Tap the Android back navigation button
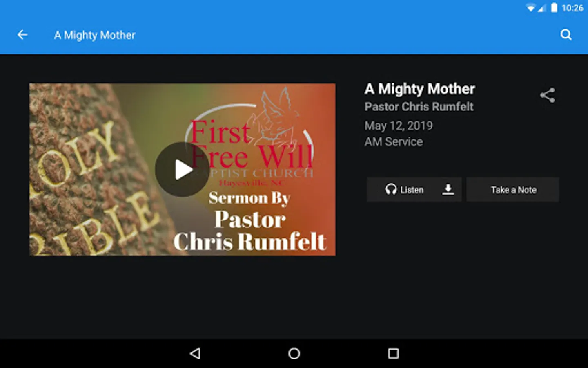The width and height of the screenshot is (588, 368). click(x=195, y=353)
